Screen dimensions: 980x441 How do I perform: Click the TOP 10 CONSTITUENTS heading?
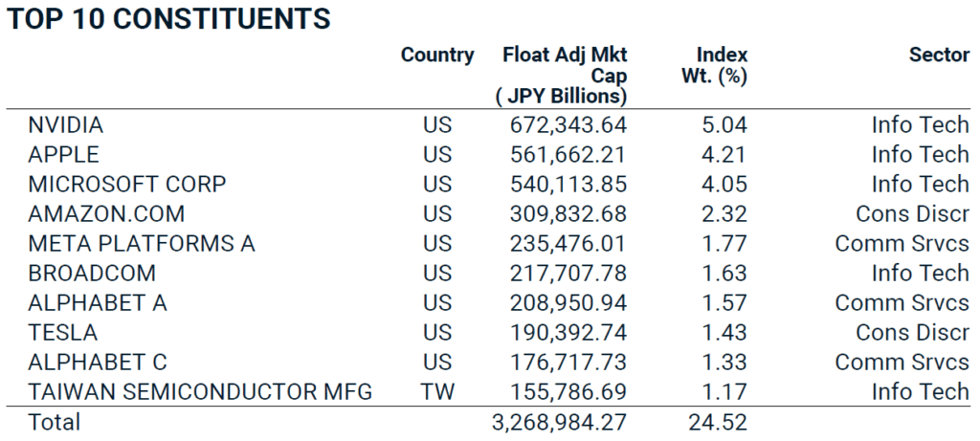click(x=168, y=18)
